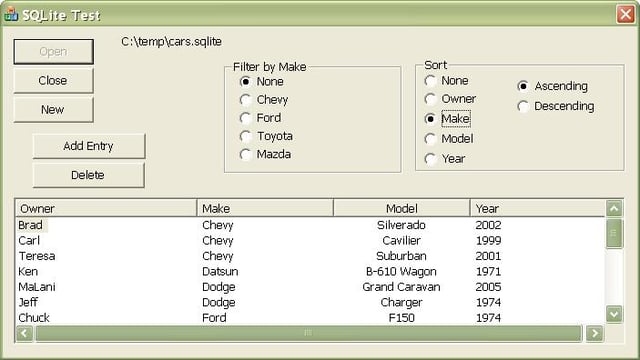
Task: Click the Add Entry button
Action: click(89, 146)
